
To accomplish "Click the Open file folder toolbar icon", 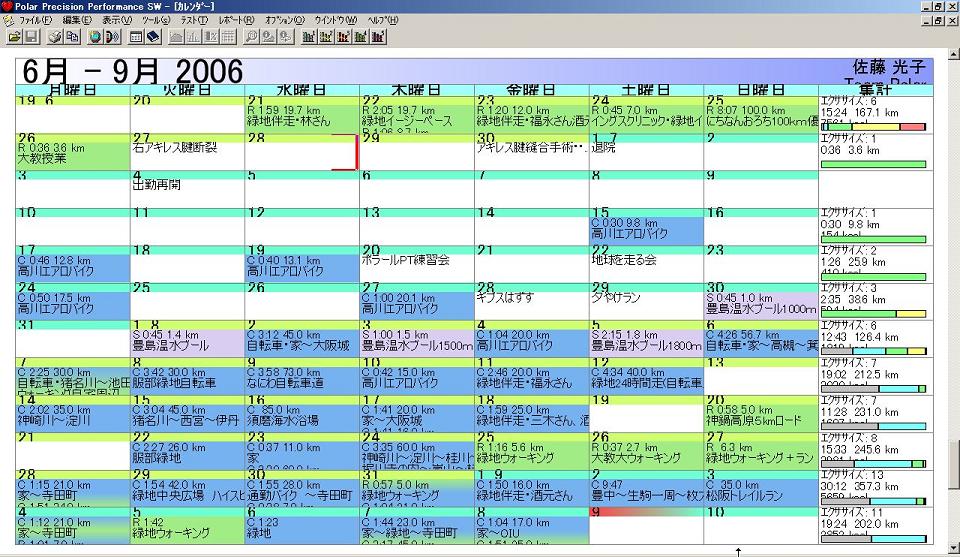I will point(15,37).
